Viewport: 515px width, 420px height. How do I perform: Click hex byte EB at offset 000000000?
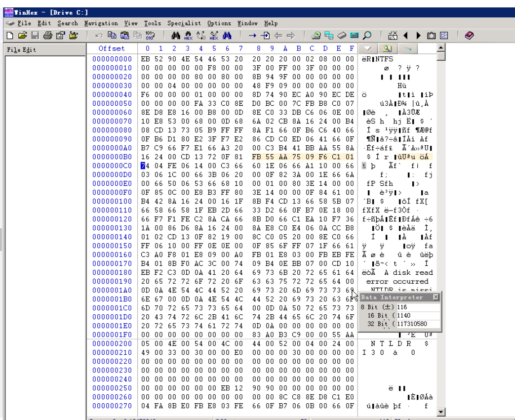pos(145,59)
